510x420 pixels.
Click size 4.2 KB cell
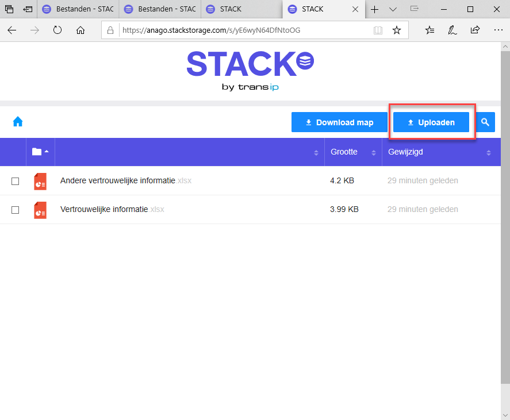point(342,181)
